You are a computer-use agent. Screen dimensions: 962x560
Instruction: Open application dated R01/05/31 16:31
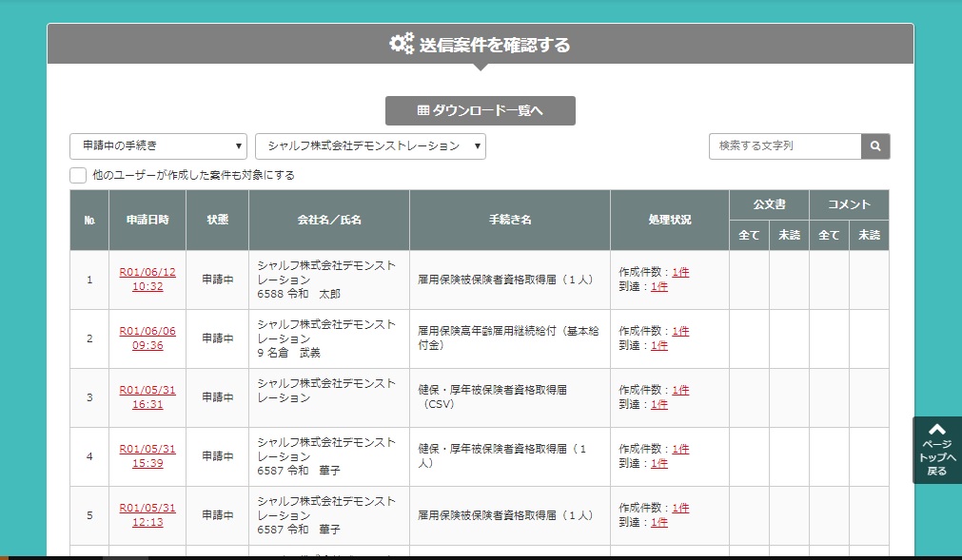(x=147, y=396)
